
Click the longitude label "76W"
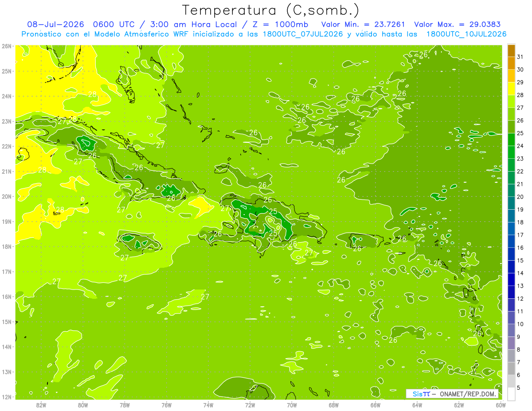click(x=166, y=405)
